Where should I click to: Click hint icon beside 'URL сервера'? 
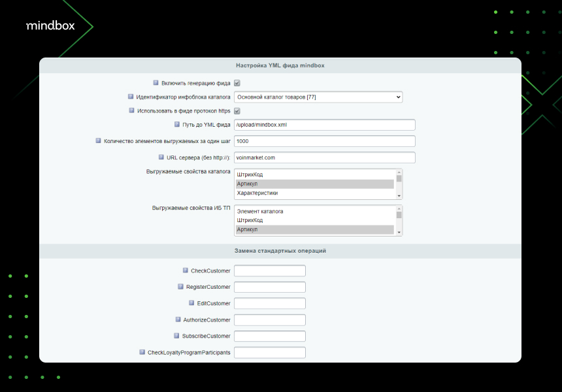[x=161, y=157]
